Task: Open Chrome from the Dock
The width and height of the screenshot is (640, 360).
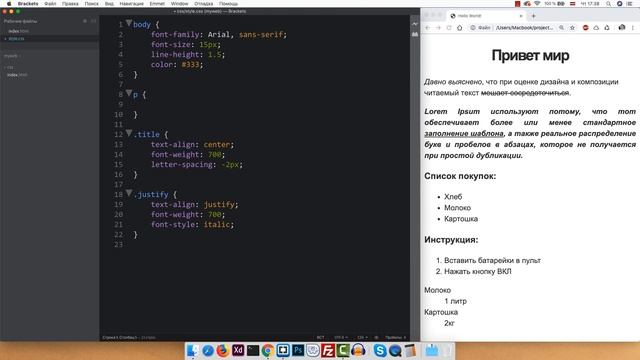Action: click(268, 350)
